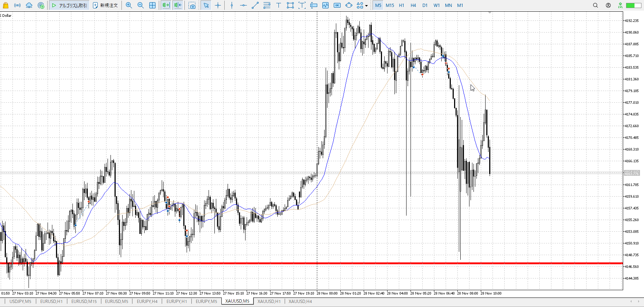The width and height of the screenshot is (644, 307).
Task: Choose the vertical line drawing tool
Action: pos(232,5)
